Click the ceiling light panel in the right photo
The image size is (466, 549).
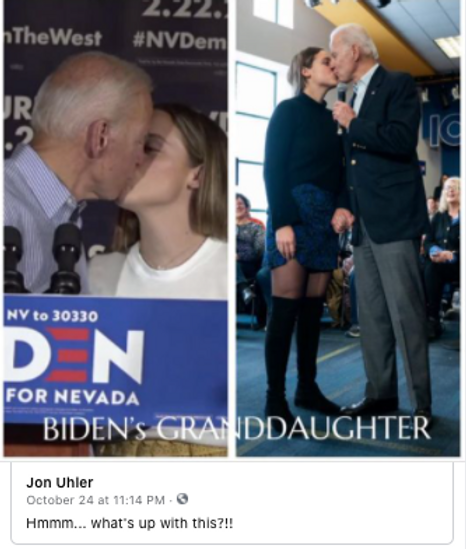[449, 46]
